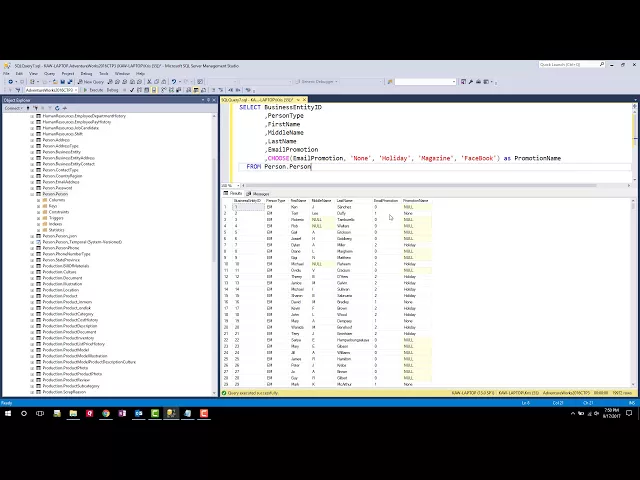Close the SQLQuery7.sql tab
Image resolution: width=640 pixels, height=480 pixels.
[x=304, y=100]
